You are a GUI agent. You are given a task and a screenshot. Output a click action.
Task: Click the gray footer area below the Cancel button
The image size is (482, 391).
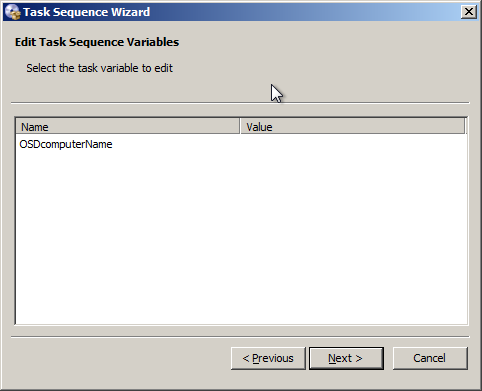(x=430, y=379)
